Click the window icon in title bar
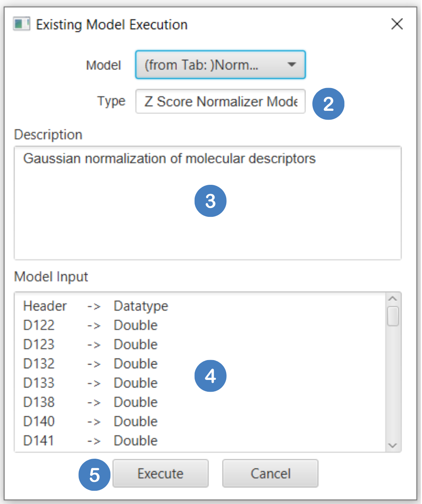The image size is (422, 504). point(21,24)
